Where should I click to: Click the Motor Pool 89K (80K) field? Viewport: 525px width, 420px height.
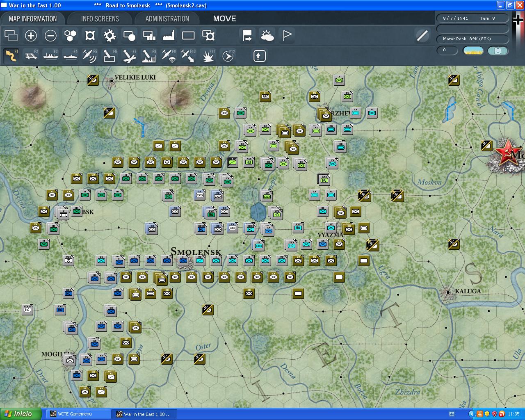[472, 39]
